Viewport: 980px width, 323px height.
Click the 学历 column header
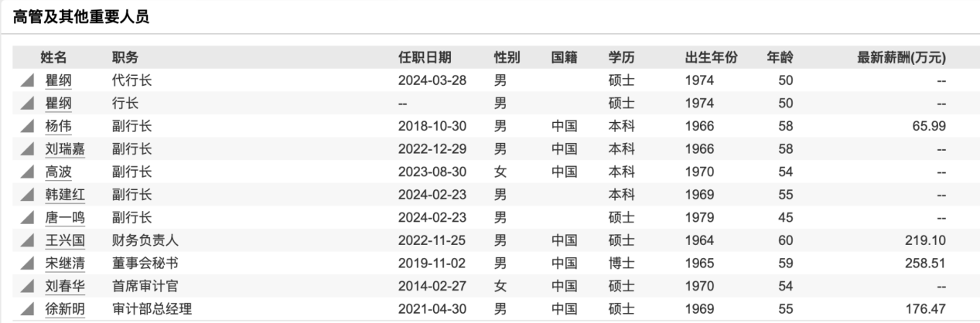(x=621, y=57)
